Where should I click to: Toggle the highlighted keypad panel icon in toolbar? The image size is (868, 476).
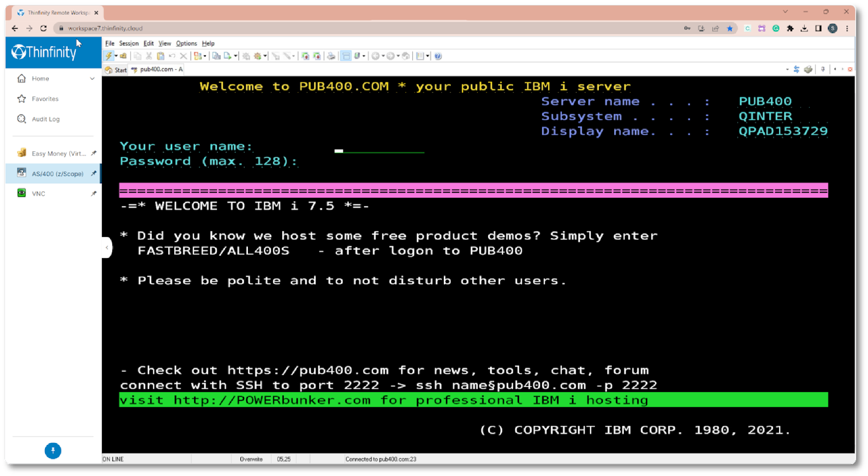point(346,56)
